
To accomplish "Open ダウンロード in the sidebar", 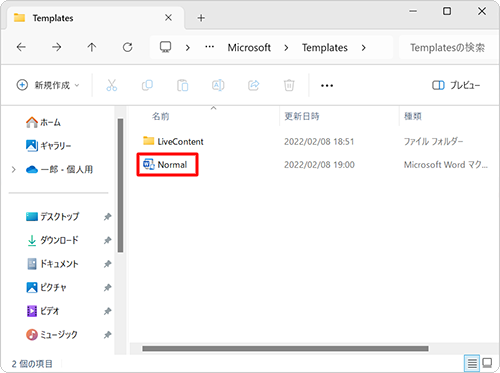I will click(52, 240).
